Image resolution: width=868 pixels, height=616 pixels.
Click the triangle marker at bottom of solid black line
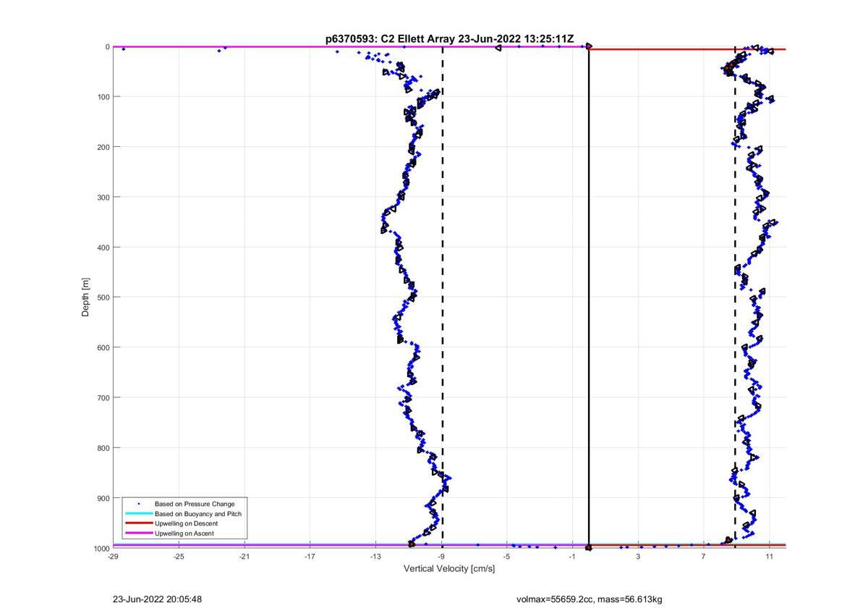[589, 548]
